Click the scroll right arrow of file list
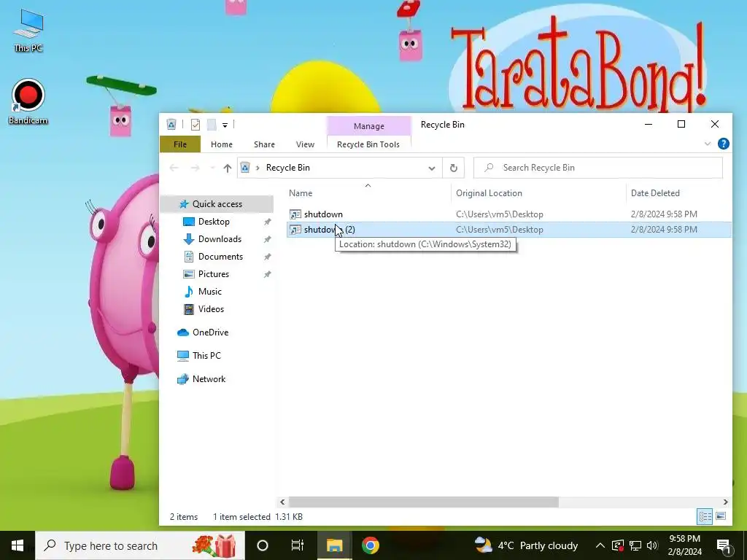This screenshot has height=560, width=747. (x=726, y=502)
